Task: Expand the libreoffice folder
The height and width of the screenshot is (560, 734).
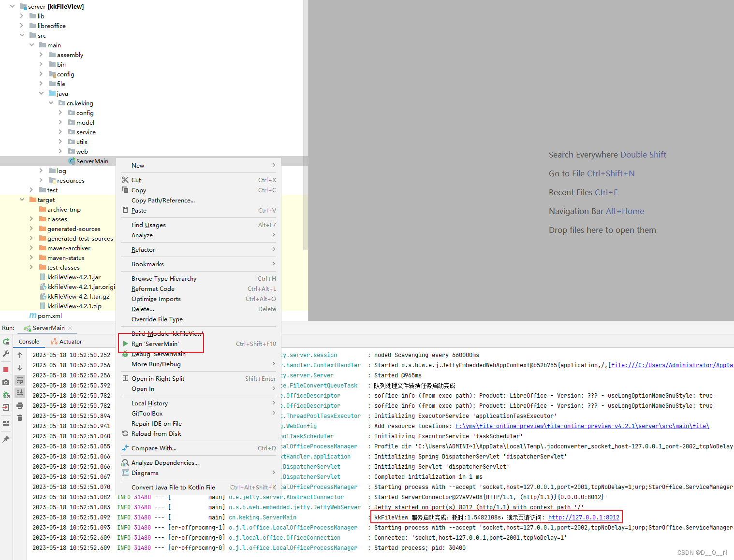Action: (22, 26)
